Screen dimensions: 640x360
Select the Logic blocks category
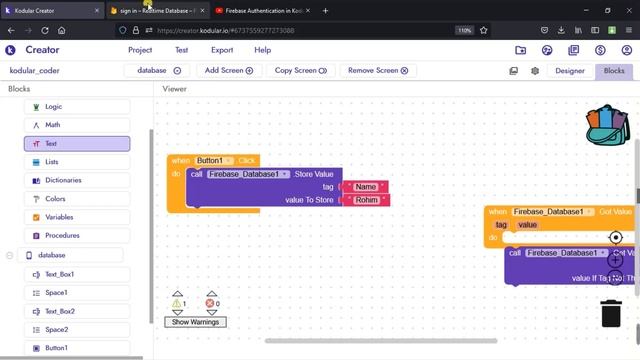tap(77, 107)
